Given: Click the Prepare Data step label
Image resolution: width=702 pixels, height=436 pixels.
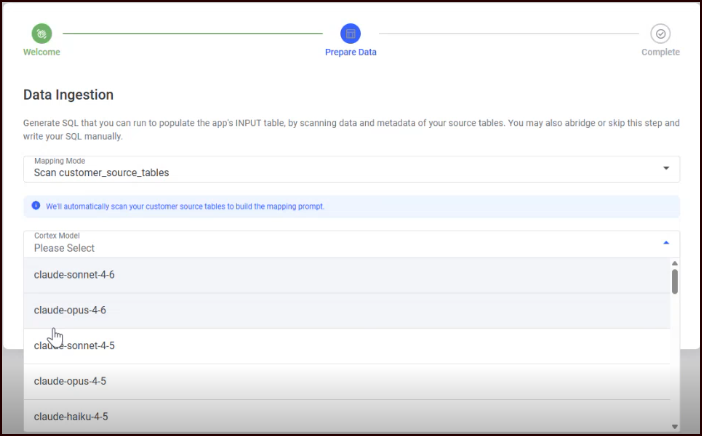Looking at the screenshot, I should (x=351, y=52).
